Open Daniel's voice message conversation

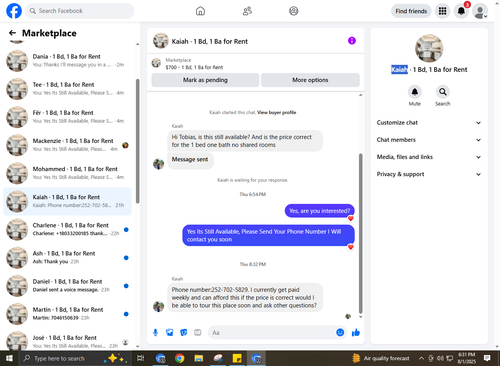point(67,286)
